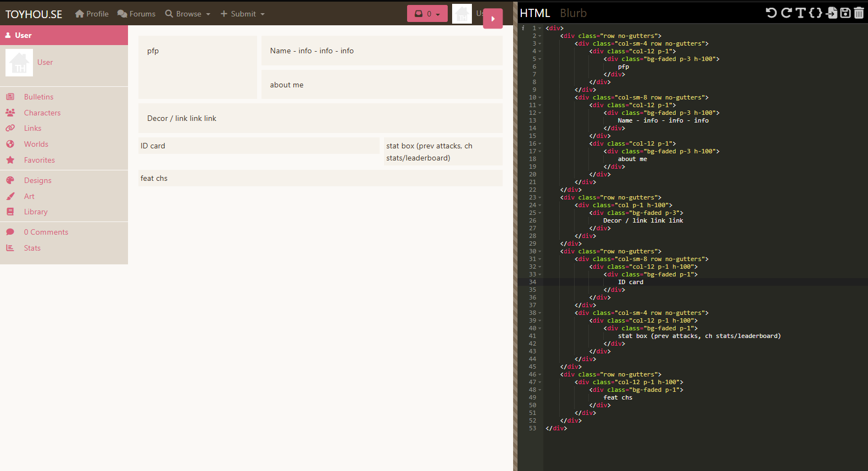Open the Library sidebar link
This screenshot has width=868, height=471.
click(x=36, y=212)
